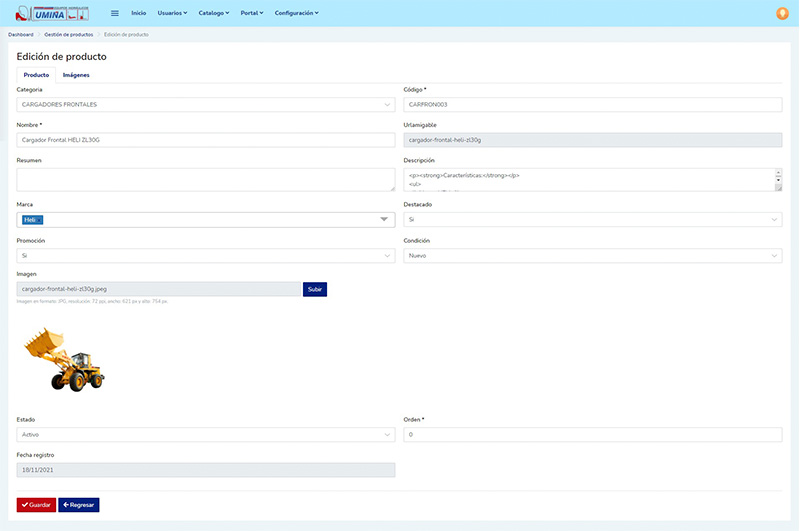This screenshot has height=531, width=800.
Task: Expand the Configuración menu
Action: point(296,13)
